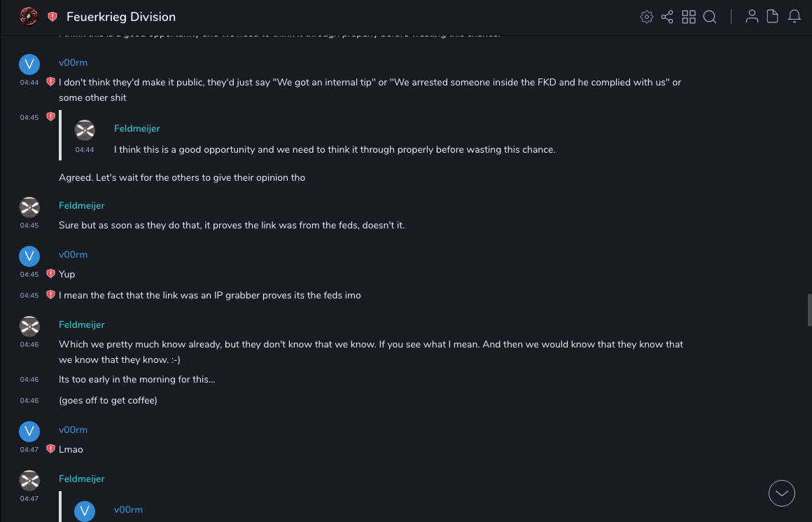Open v00rm's profile from "Lmao" username
The image size is (812, 522).
[x=73, y=430]
